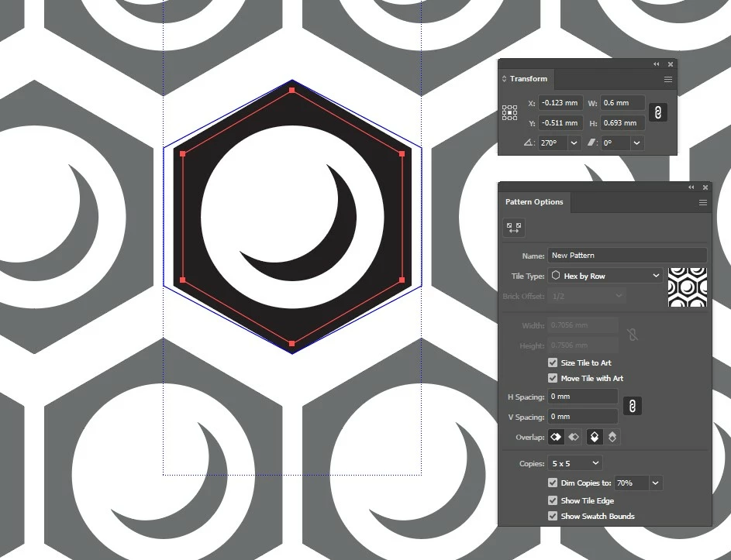
Task: Open the disabled Brick Offset dropdown
Action: [x=587, y=296]
